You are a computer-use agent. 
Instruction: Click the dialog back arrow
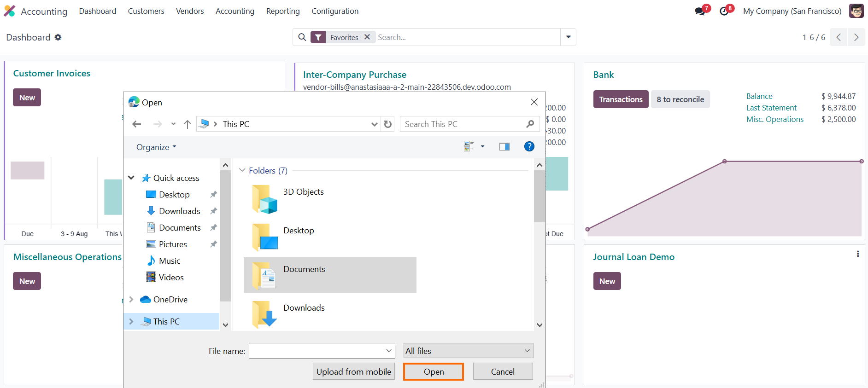click(x=136, y=124)
